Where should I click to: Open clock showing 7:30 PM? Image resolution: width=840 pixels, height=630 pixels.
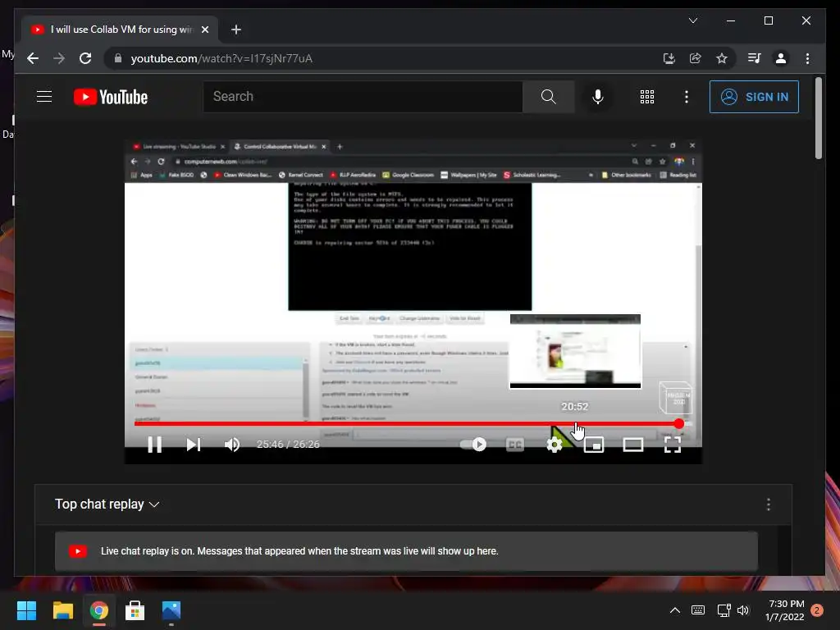pos(785,610)
